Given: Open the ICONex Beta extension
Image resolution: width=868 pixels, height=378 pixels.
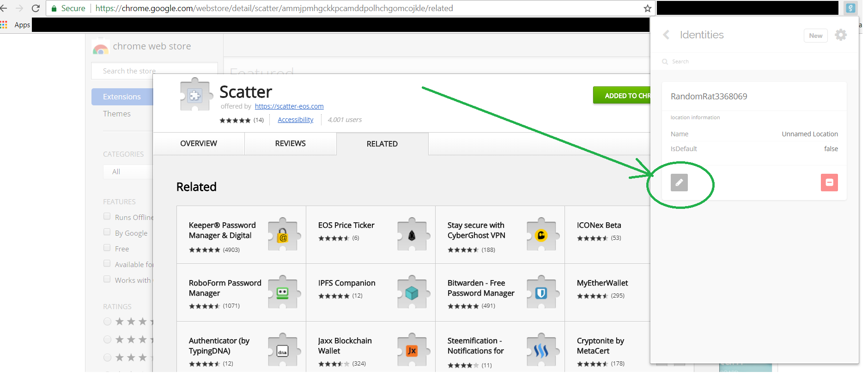Looking at the screenshot, I should (599, 225).
